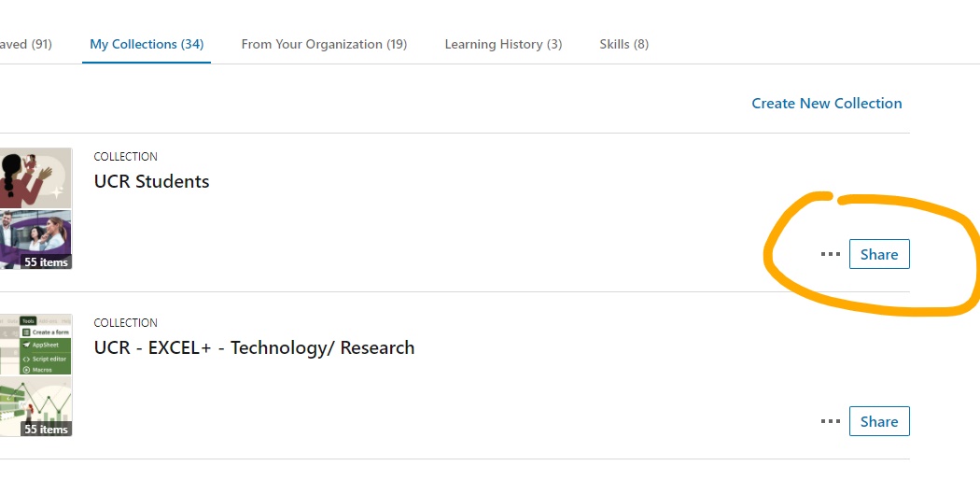Switch to the Saved tab

(26, 44)
